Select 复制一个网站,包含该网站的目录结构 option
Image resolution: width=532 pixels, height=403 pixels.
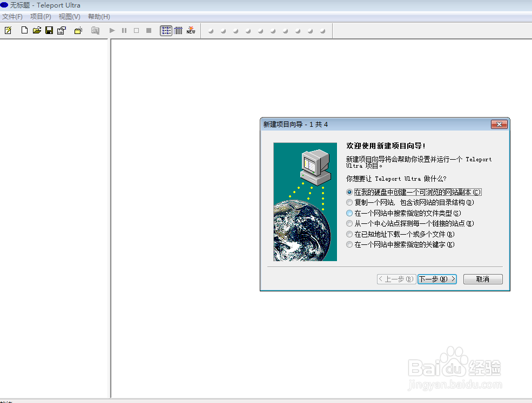[410, 202]
